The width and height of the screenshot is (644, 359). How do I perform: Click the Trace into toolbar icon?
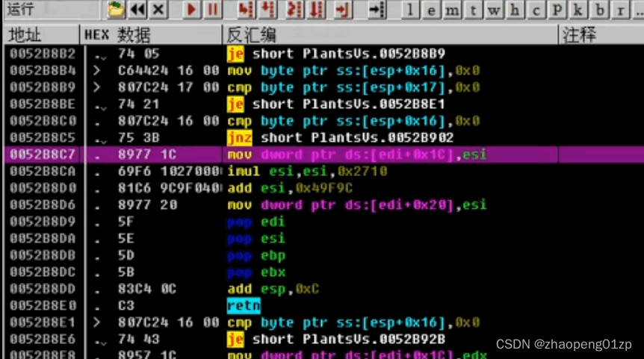(294, 10)
